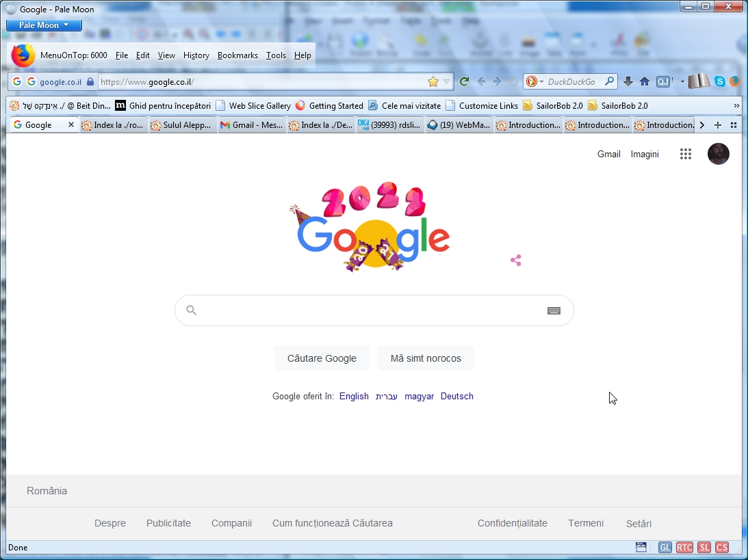Click the magnifier in DuckDuckGo search box
Viewport: 748px width, 560px height.
click(609, 81)
